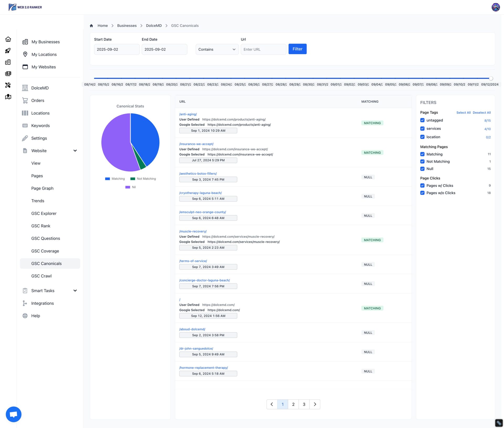
Task: Go to next results page arrow
Action: [x=315, y=404]
